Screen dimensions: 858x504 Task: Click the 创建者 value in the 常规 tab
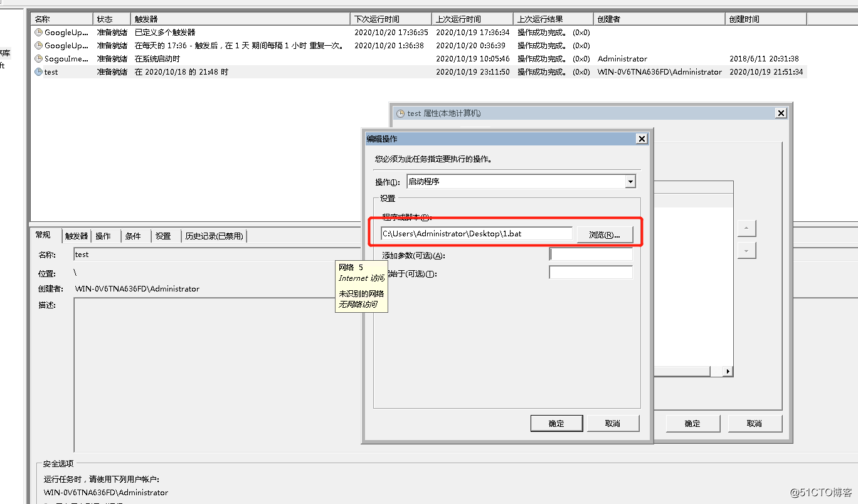point(137,289)
